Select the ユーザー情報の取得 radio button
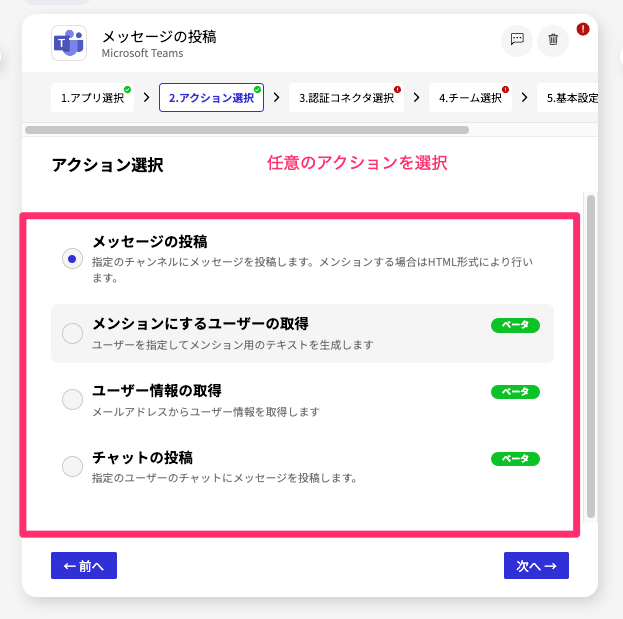Viewport: 623px width, 619px height. pyautogui.click(x=72, y=399)
